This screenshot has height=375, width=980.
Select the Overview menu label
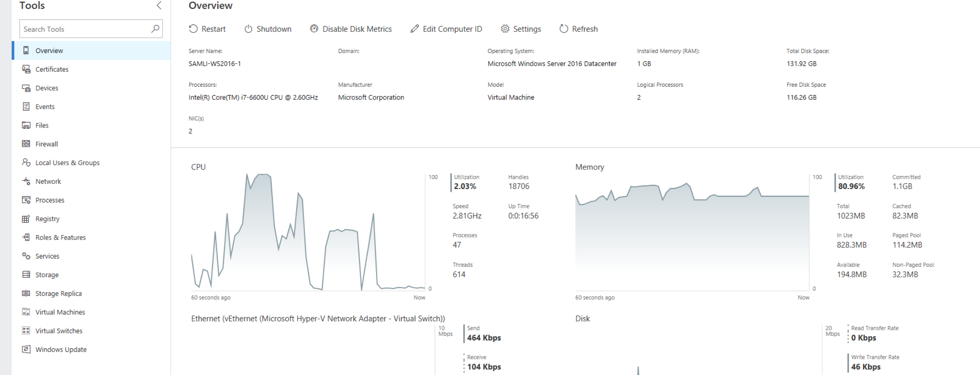(49, 50)
